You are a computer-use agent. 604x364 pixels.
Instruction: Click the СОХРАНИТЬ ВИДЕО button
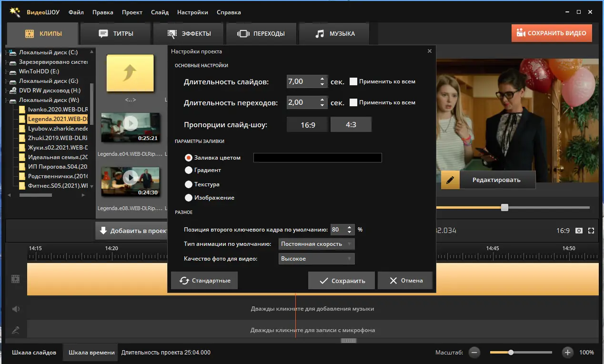coord(552,33)
